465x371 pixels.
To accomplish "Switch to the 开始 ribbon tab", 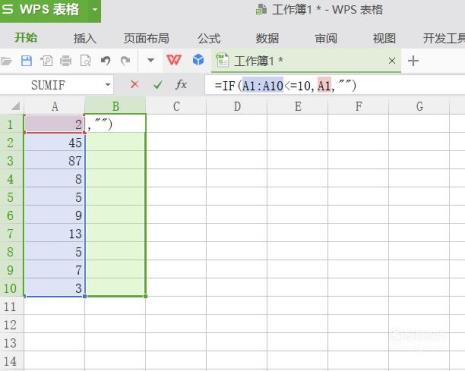I will [26, 38].
